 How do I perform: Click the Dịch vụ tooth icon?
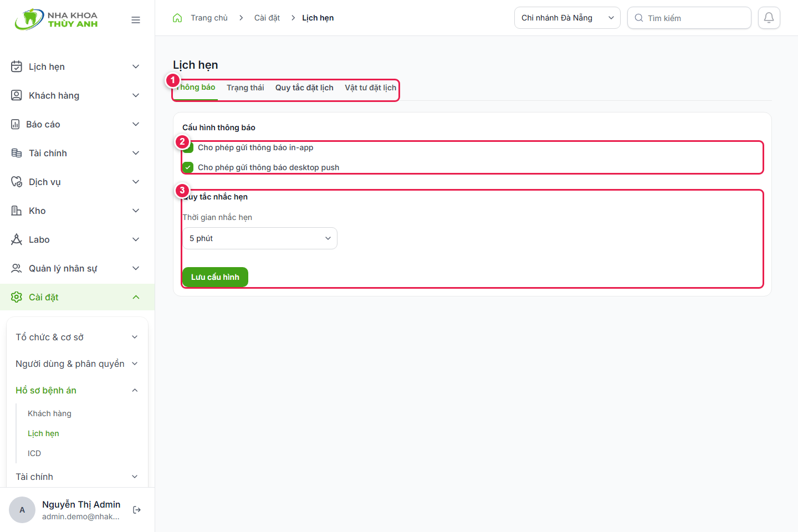coord(17,182)
